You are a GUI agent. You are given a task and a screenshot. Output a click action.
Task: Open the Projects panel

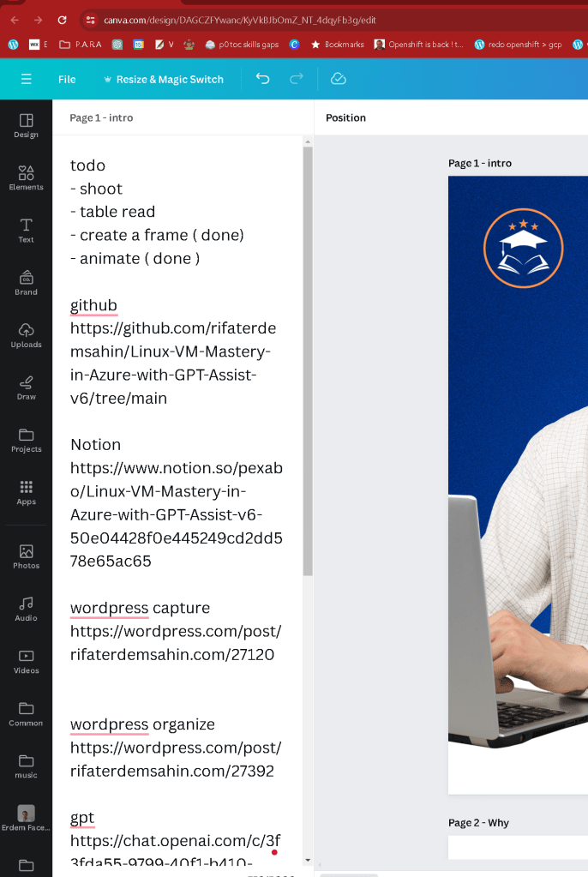point(26,441)
